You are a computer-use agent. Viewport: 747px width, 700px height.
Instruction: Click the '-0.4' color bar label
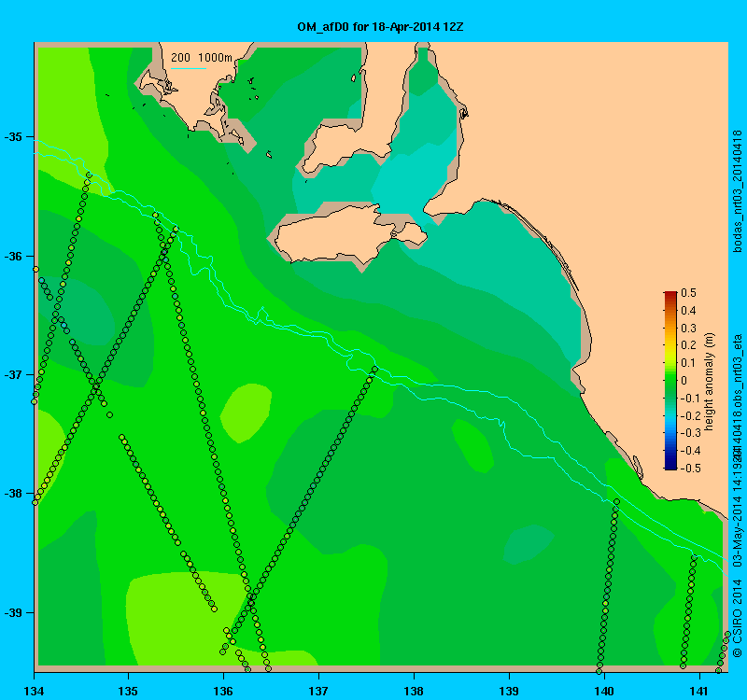(690, 451)
